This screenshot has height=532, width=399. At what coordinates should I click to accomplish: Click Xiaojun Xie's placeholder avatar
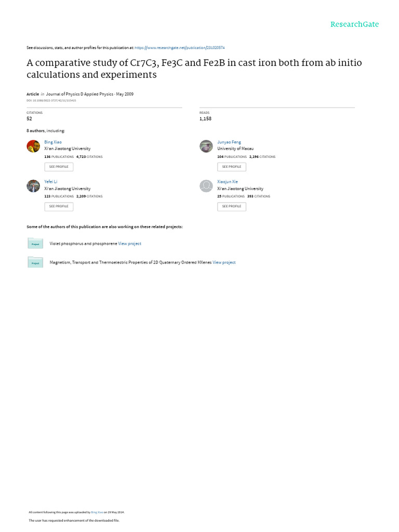pos(206,186)
